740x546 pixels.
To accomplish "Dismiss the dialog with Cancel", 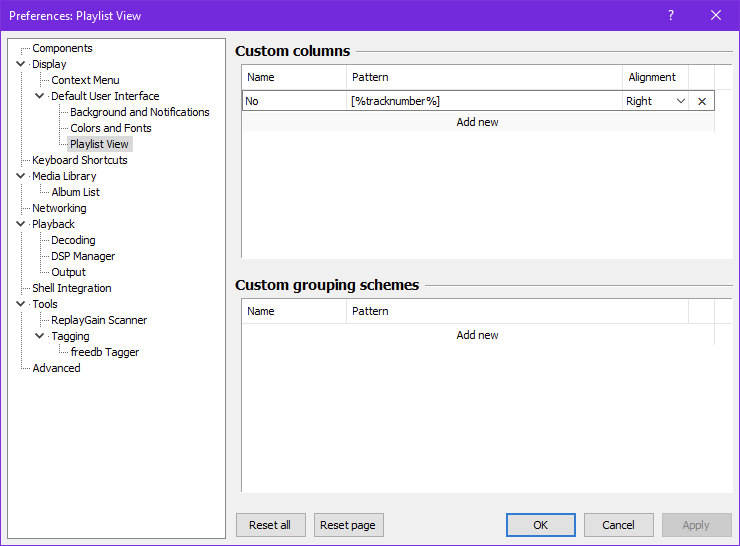I will (619, 525).
